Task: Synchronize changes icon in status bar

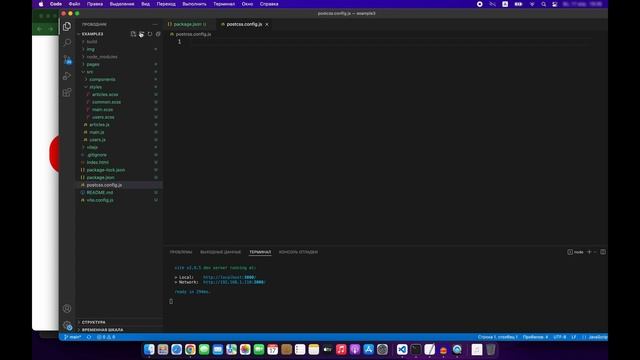Action: pyautogui.click(x=89, y=337)
